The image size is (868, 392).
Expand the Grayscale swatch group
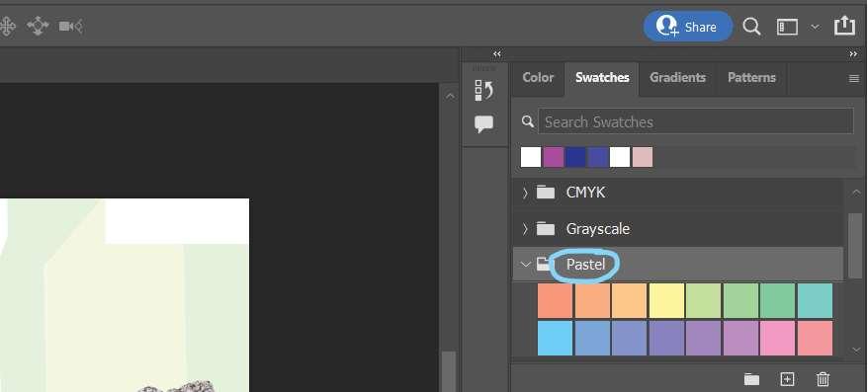pyautogui.click(x=525, y=229)
